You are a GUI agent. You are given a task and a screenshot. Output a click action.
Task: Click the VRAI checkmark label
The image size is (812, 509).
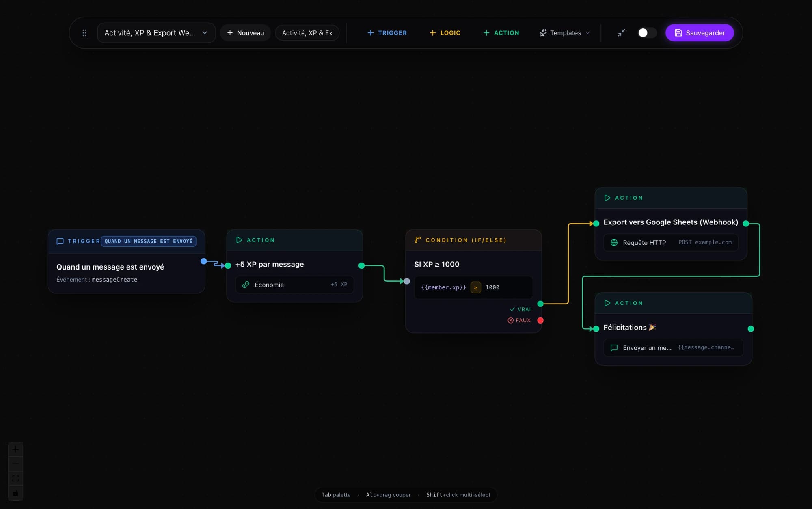[x=520, y=309]
